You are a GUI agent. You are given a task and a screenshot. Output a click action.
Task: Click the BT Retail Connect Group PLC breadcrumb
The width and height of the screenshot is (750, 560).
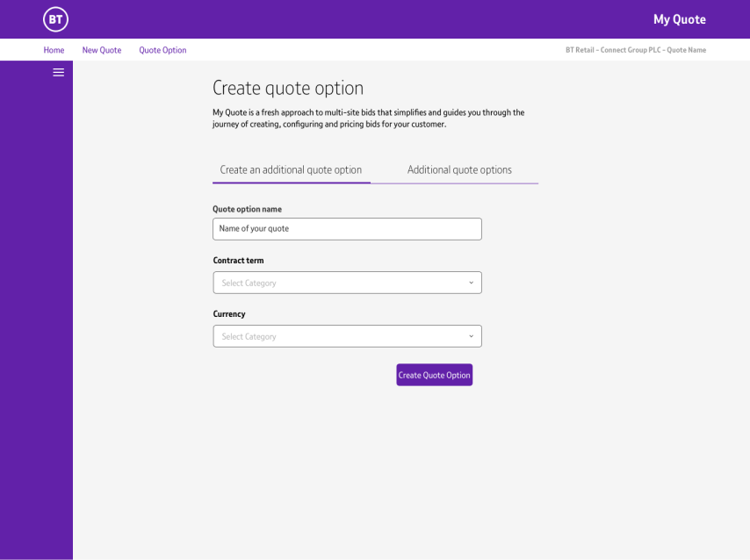635,50
